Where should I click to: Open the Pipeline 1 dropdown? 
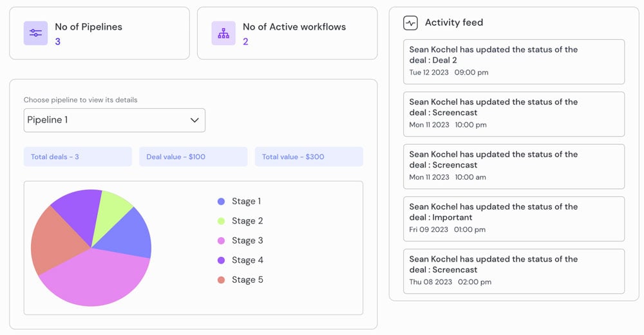tap(115, 120)
